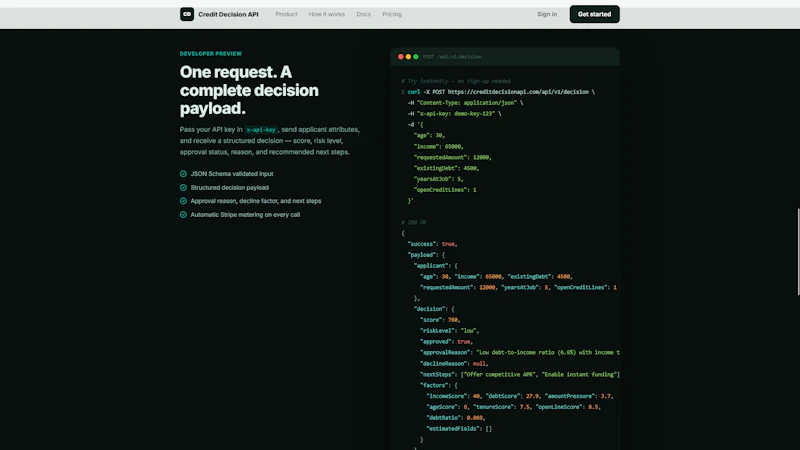Image resolution: width=800 pixels, height=450 pixels.
Task: Click check icon beside JSON Schema validated input
Action: tap(183, 174)
